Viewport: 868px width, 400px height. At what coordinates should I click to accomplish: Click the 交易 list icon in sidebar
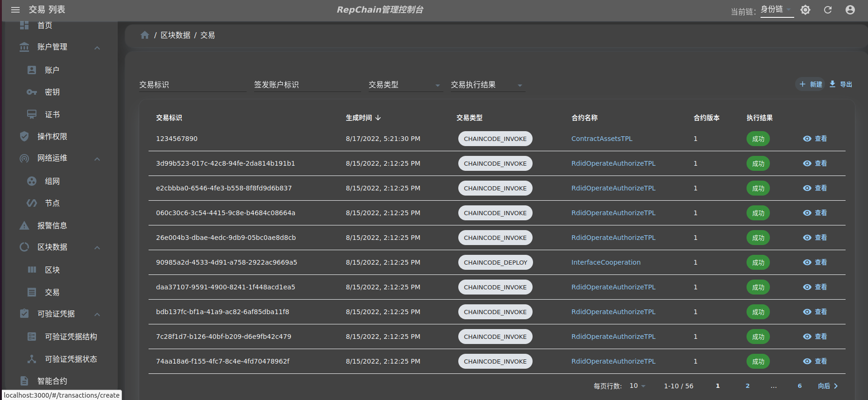[x=32, y=292]
